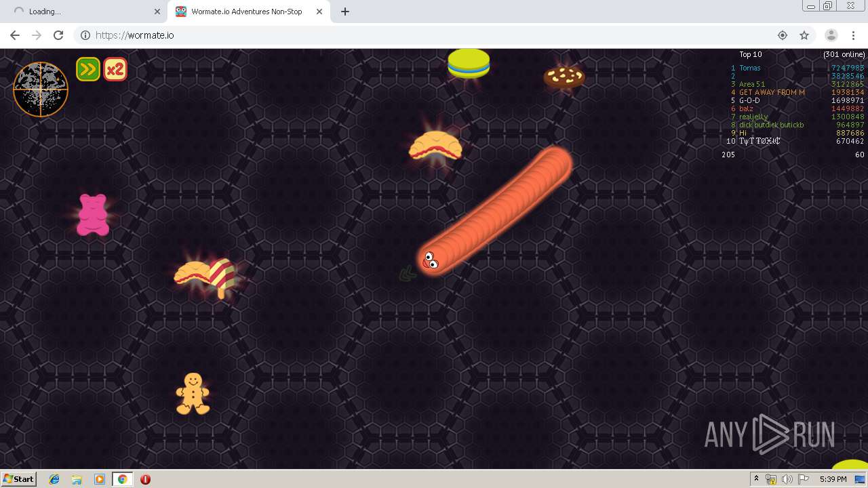This screenshot has width=868, height=488.
Task: Click the pink gummy bear candy
Action: tap(93, 215)
